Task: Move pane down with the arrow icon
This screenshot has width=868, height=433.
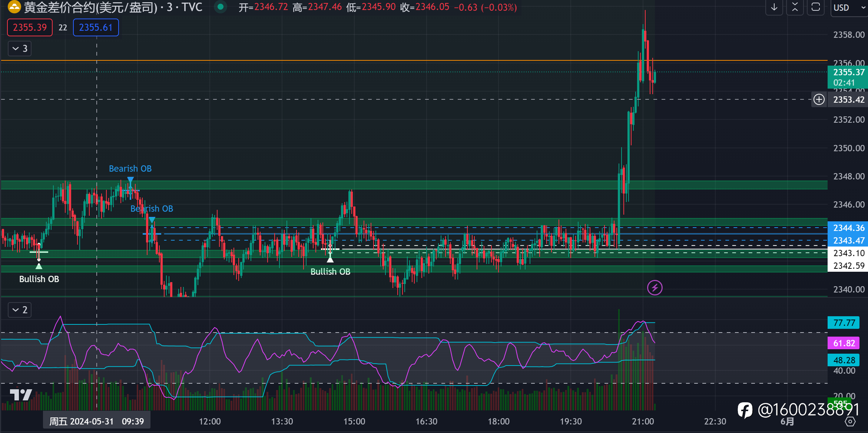Action: [774, 7]
